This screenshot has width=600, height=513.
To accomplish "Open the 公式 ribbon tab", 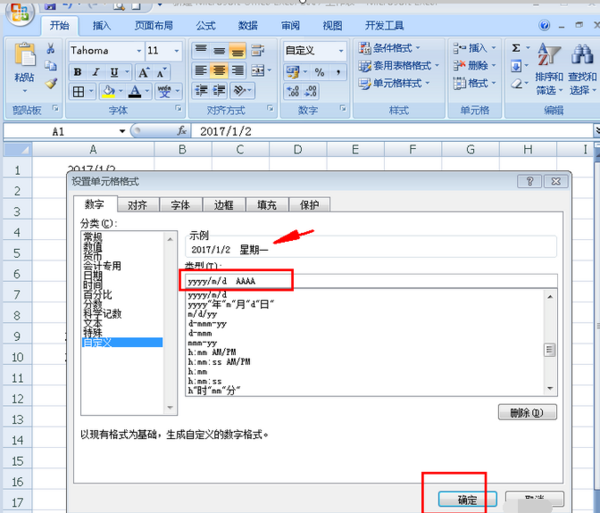I will point(206,26).
